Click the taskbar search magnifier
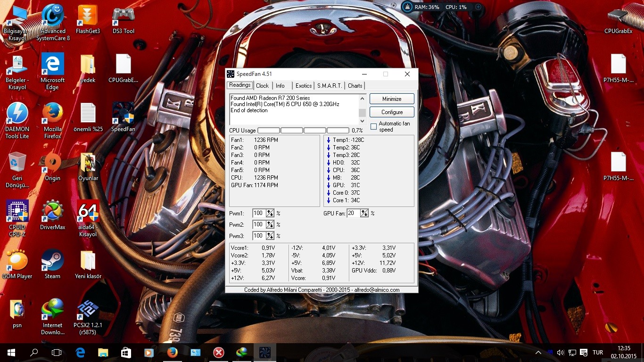Screen dimensions: 644x362 click(34, 352)
